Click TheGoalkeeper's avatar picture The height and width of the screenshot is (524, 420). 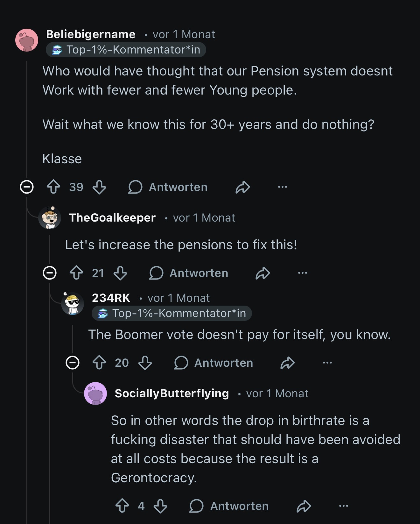[x=50, y=218]
